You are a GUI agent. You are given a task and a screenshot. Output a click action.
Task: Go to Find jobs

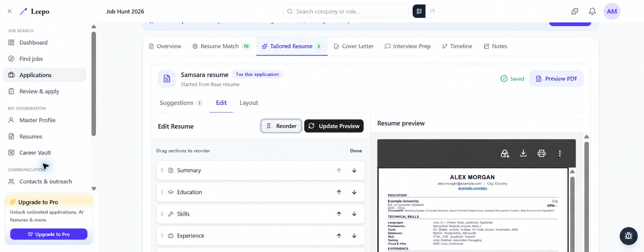(x=45, y=59)
